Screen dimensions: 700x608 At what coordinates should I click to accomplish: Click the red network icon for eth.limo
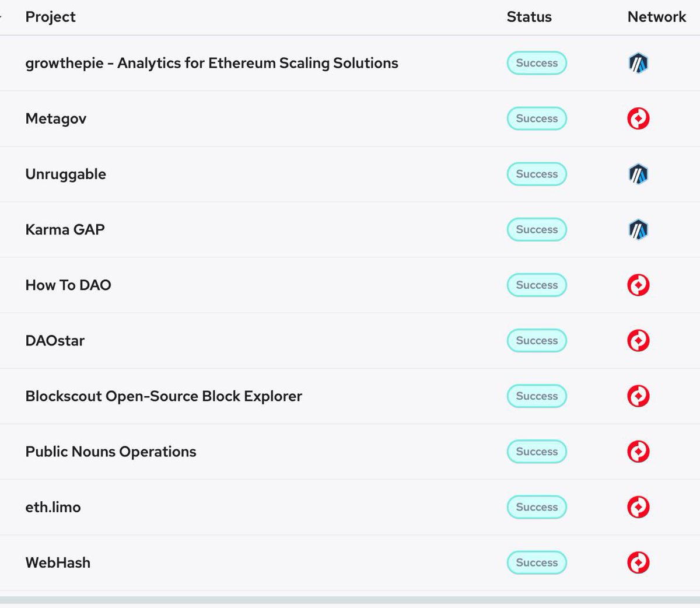click(x=638, y=507)
